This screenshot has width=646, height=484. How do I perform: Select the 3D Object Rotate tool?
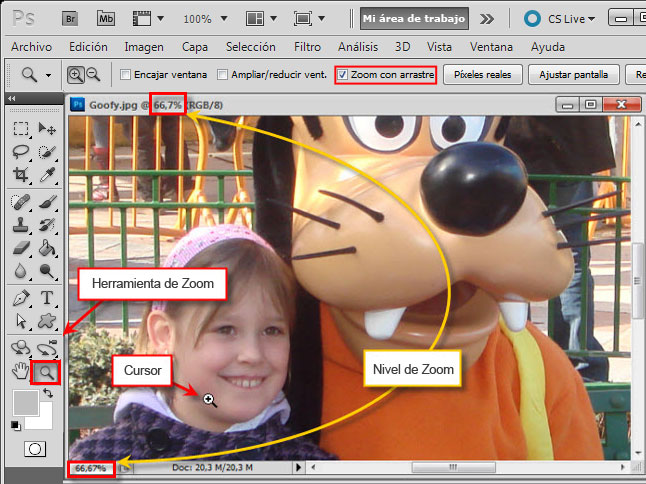pos(21,348)
